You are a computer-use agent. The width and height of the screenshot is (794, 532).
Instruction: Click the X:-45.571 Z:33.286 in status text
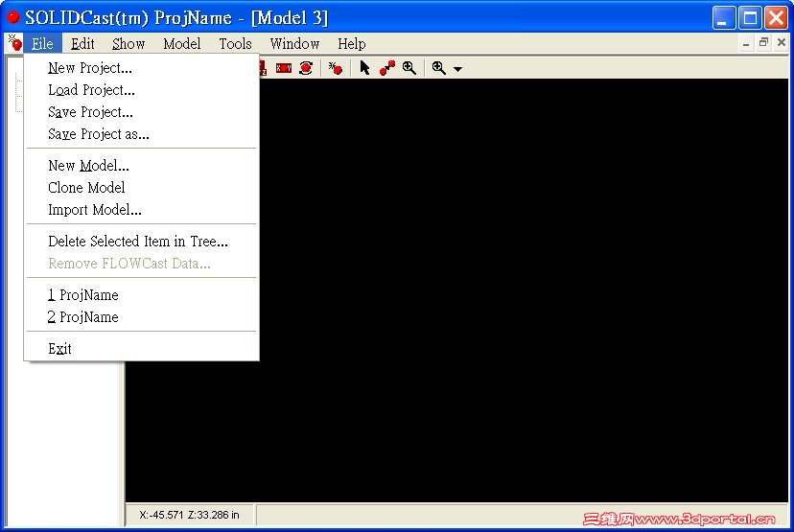point(189,515)
